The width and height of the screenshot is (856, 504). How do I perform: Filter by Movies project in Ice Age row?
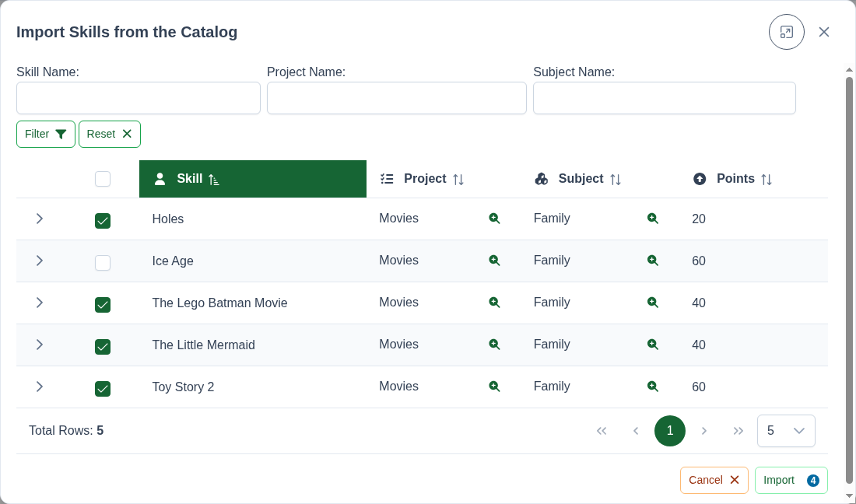point(495,261)
